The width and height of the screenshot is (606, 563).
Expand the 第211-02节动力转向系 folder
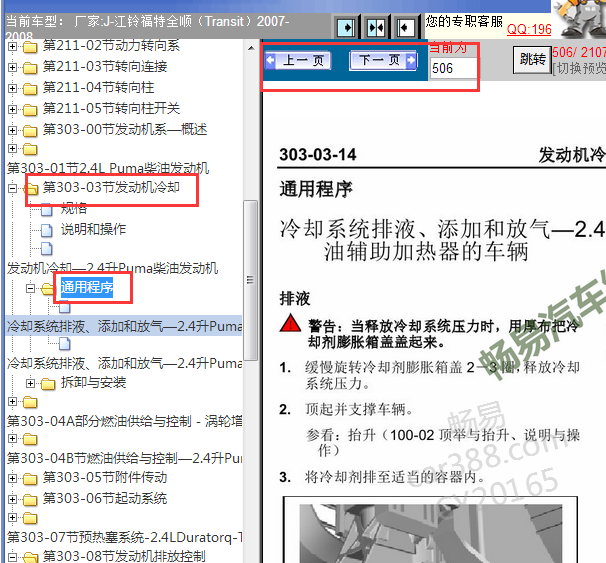coord(12,47)
